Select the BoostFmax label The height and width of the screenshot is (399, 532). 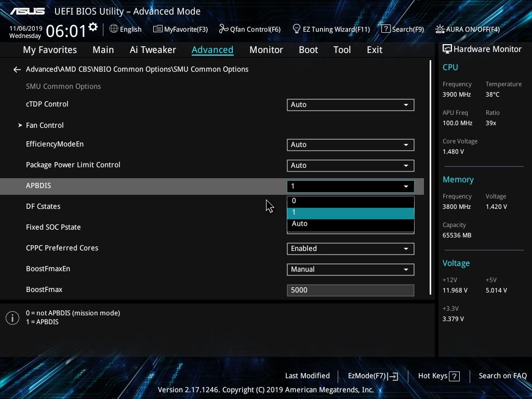[44, 289]
